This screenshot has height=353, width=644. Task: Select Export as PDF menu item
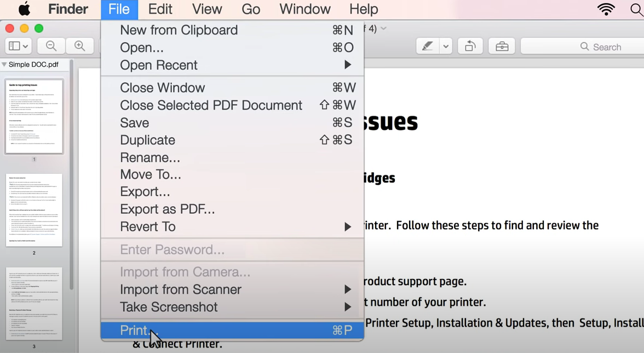coord(168,209)
